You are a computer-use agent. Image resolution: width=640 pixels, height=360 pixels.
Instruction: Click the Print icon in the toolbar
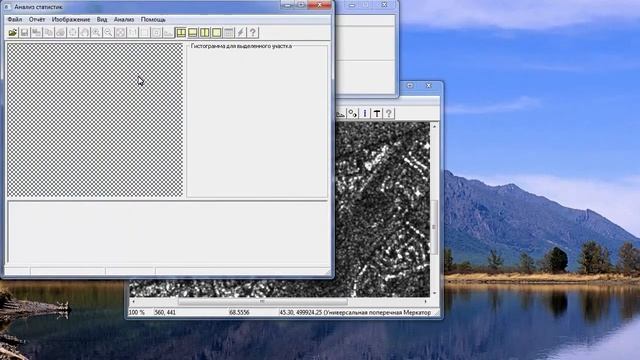(60, 33)
